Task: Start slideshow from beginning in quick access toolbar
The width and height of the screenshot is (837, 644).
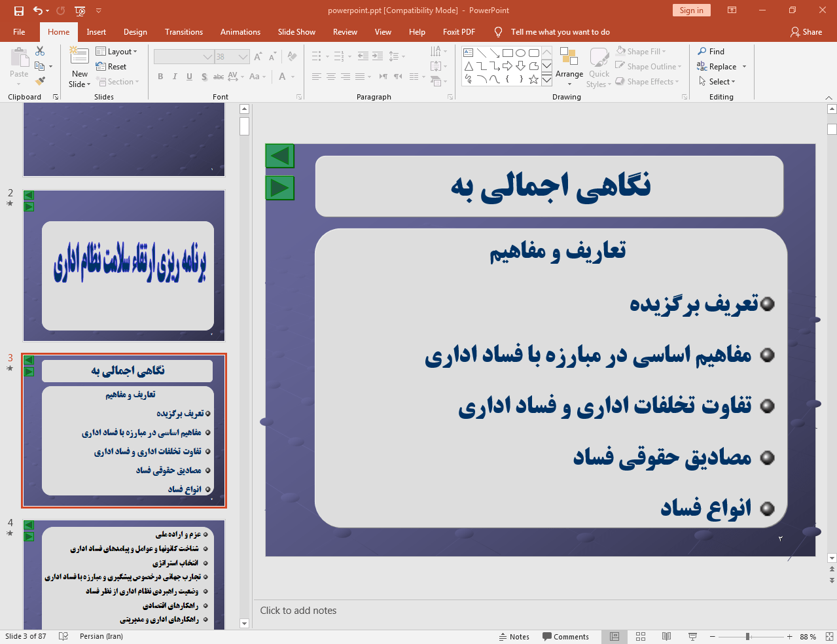Action: 80,10
